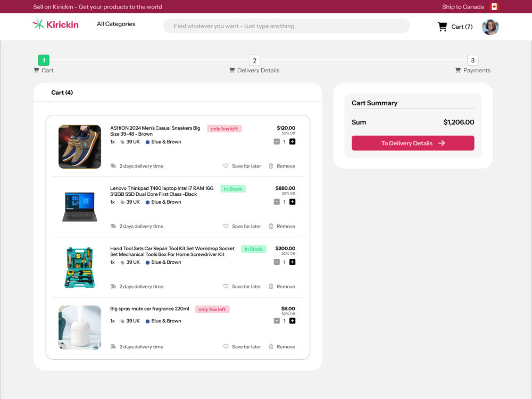Image resolution: width=532 pixels, height=399 pixels.
Task: Increase quantity of Hand Tool Sets
Action: coord(292,262)
